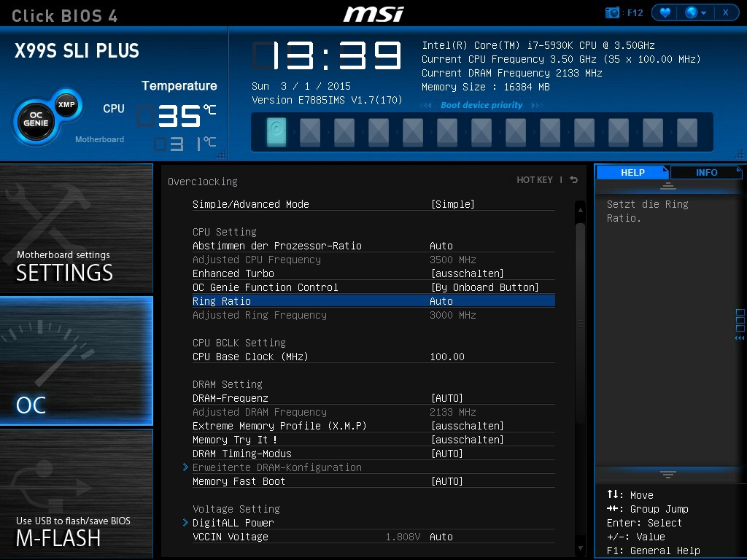This screenshot has width=747, height=560.
Task: Select Abstimmen der Prozessor-Ratio row
Action: click(x=373, y=246)
